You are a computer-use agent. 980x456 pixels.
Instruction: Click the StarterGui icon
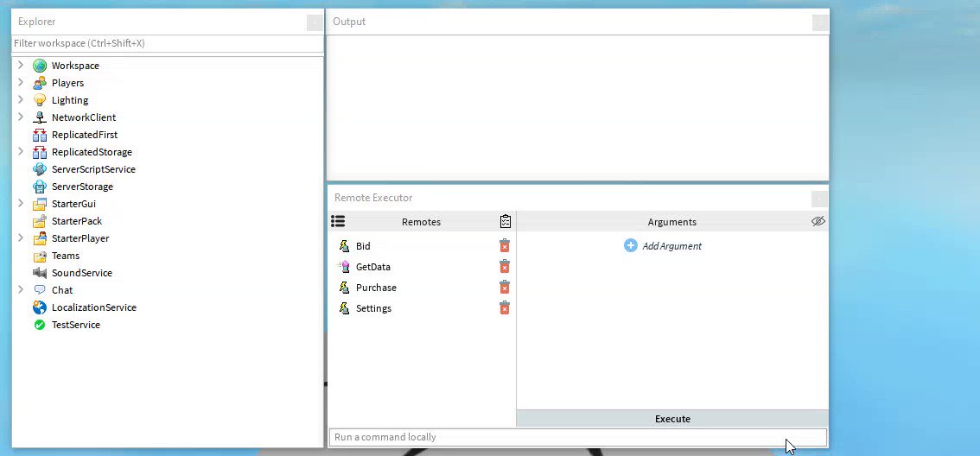40,204
